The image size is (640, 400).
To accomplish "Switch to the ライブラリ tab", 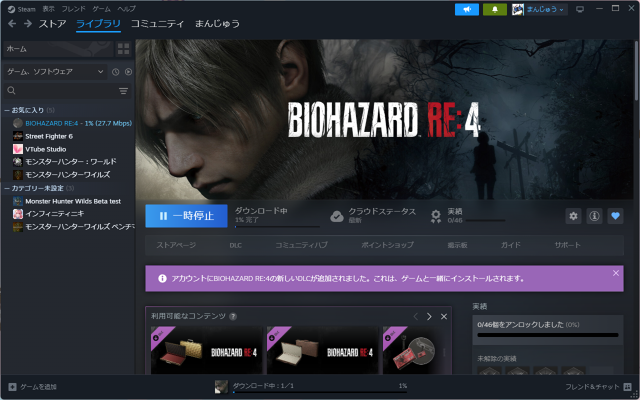I will tap(98, 24).
